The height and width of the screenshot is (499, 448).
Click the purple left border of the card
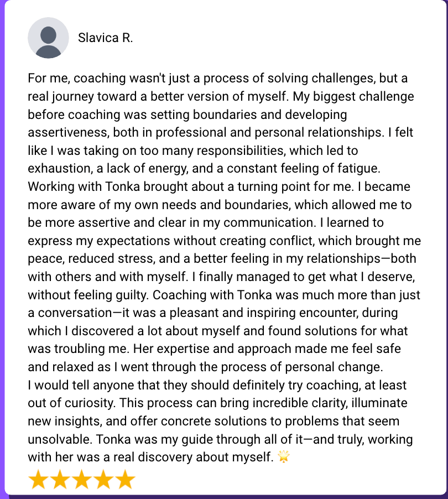click(2, 249)
